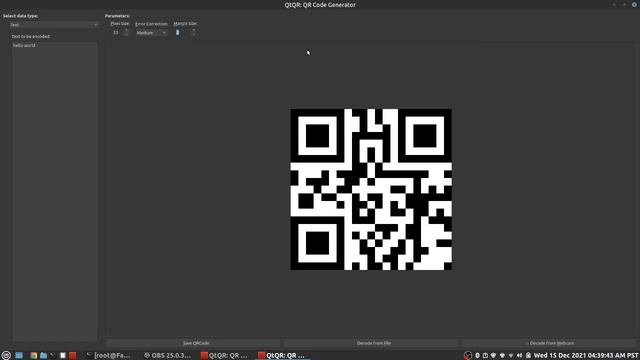
Task: Click the Save QRCode button
Action: point(193,343)
